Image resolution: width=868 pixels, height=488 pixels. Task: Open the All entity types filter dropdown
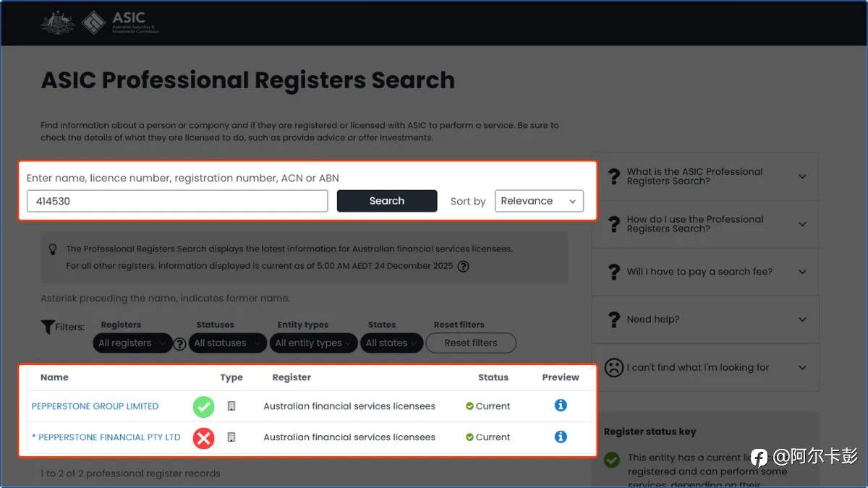click(x=314, y=343)
